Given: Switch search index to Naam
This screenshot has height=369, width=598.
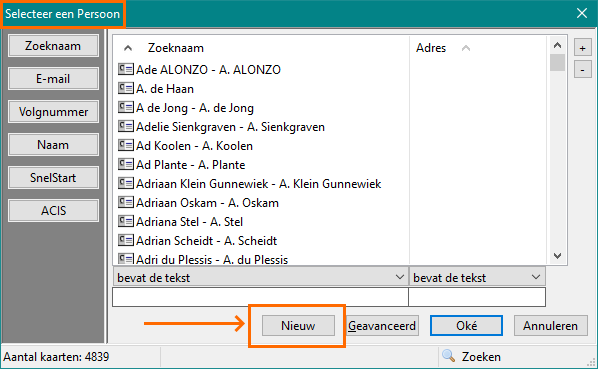Looking at the screenshot, I should coord(53,145).
